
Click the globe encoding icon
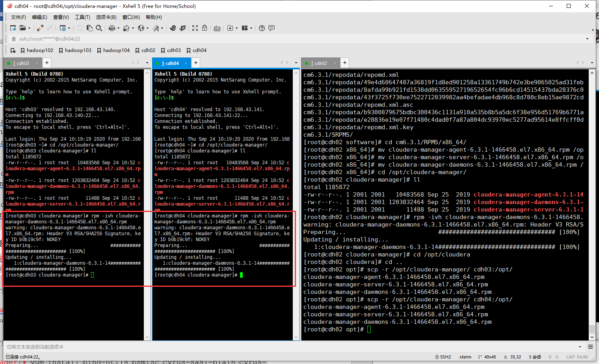pyautogui.click(x=141, y=28)
